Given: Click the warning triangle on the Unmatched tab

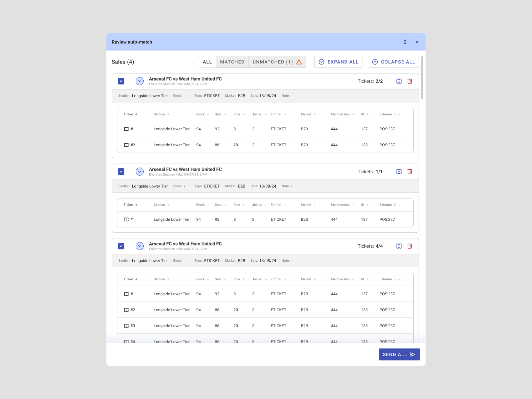Looking at the screenshot, I should pyautogui.click(x=299, y=62).
